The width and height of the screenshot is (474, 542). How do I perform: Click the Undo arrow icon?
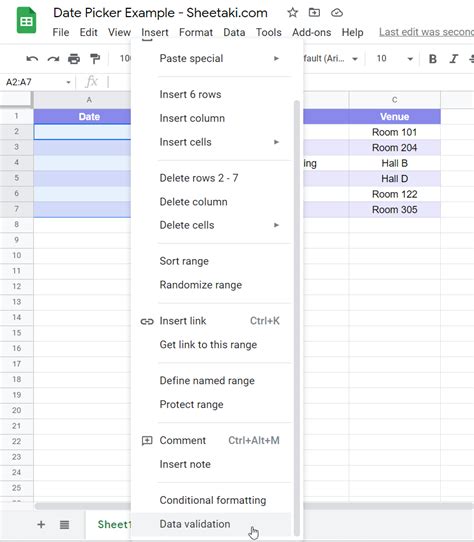32,59
